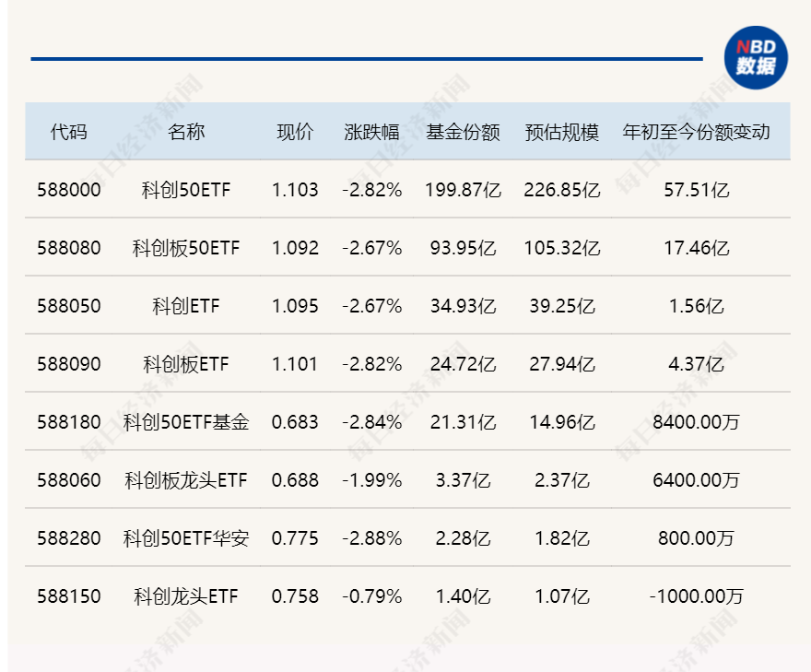Click the 涨跌幅 column header
The height and width of the screenshot is (672, 811).
(372, 132)
